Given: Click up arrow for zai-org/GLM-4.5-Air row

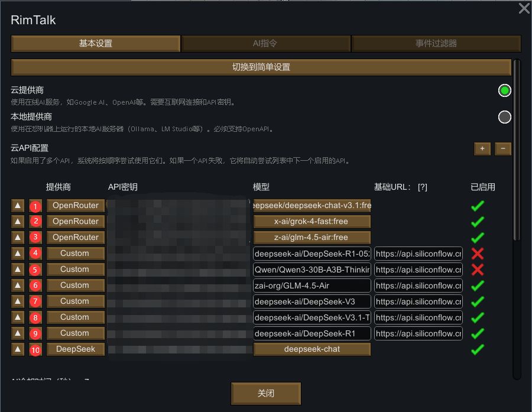Looking at the screenshot, I should tap(18, 286).
